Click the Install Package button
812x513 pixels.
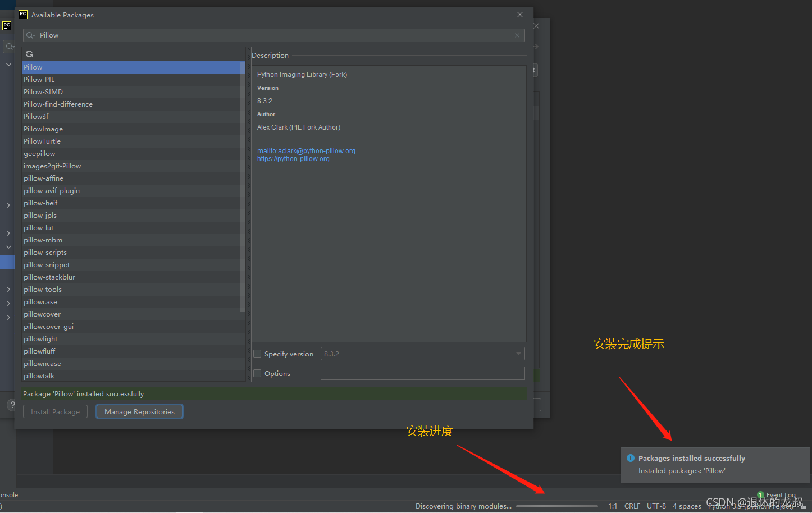pos(55,411)
